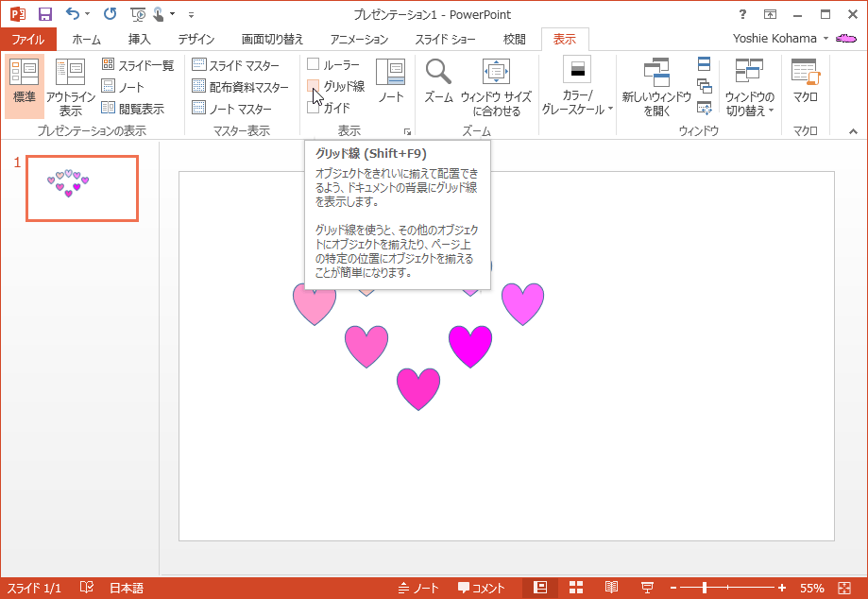868x599 pixels.
Task: Open Notes Master (ノート マスター)
Action: pos(232,109)
